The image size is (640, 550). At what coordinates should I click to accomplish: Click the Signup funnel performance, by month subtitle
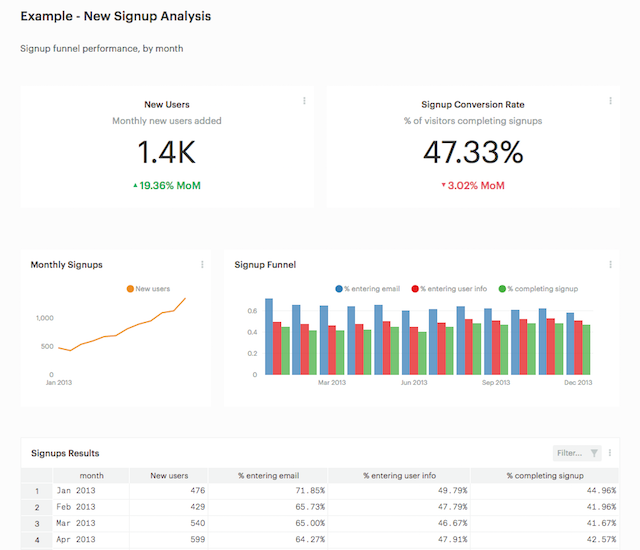[x=102, y=49]
